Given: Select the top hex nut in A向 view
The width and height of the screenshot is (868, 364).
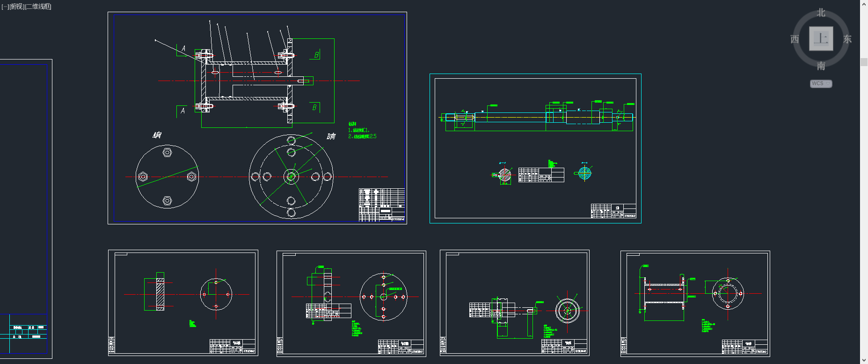Looking at the screenshot, I should [x=167, y=152].
